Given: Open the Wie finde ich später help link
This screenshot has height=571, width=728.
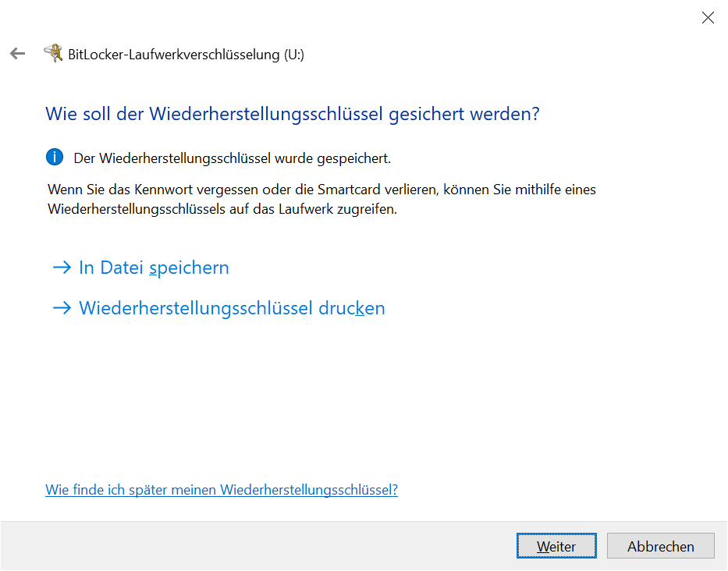Looking at the screenshot, I should pyautogui.click(x=222, y=490).
